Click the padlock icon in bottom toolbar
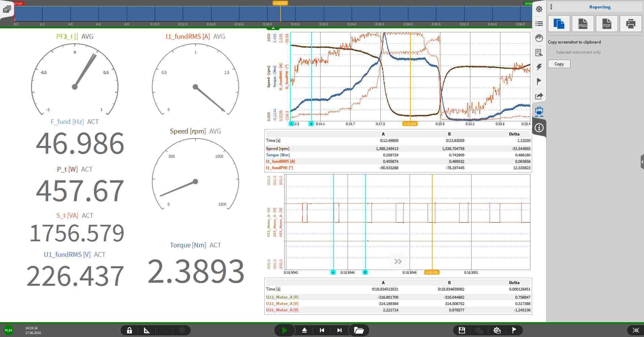644x337 pixels. (129, 330)
